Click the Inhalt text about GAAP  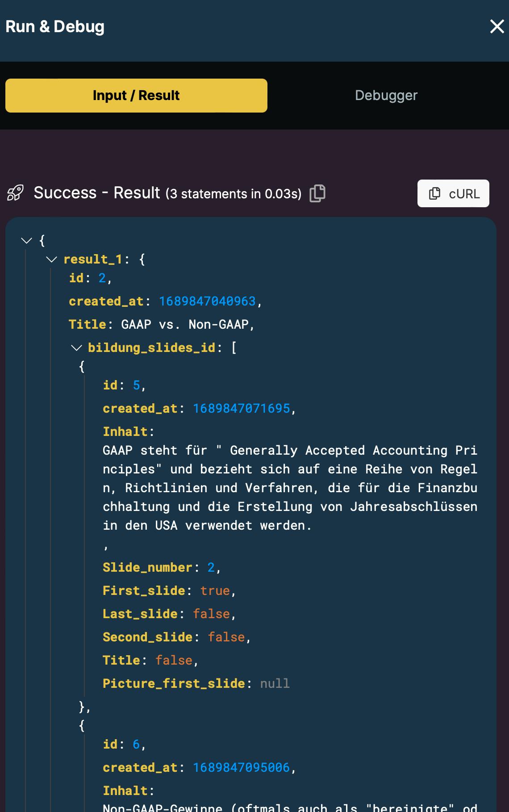coord(290,488)
